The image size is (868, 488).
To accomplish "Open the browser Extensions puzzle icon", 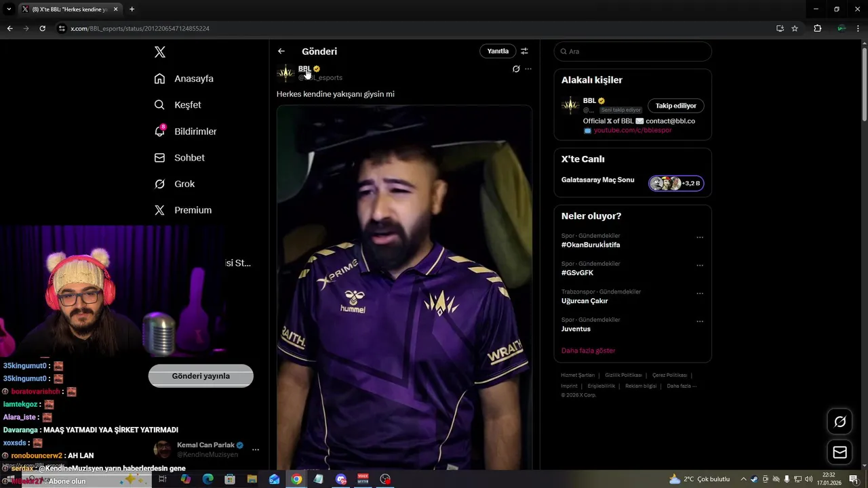I will pos(817,28).
